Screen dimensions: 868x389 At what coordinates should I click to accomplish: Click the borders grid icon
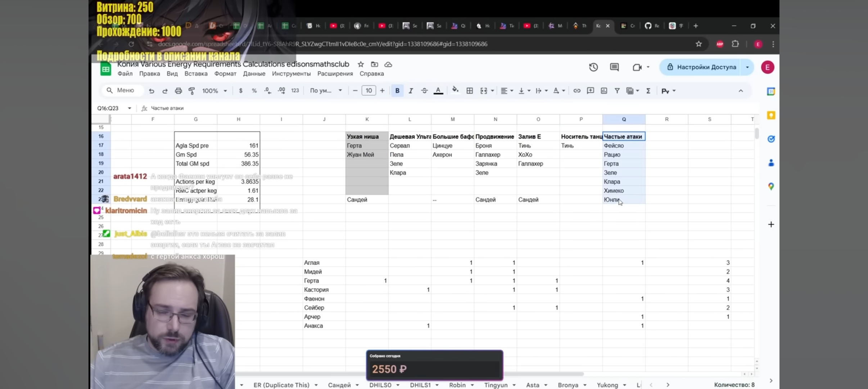470,91
